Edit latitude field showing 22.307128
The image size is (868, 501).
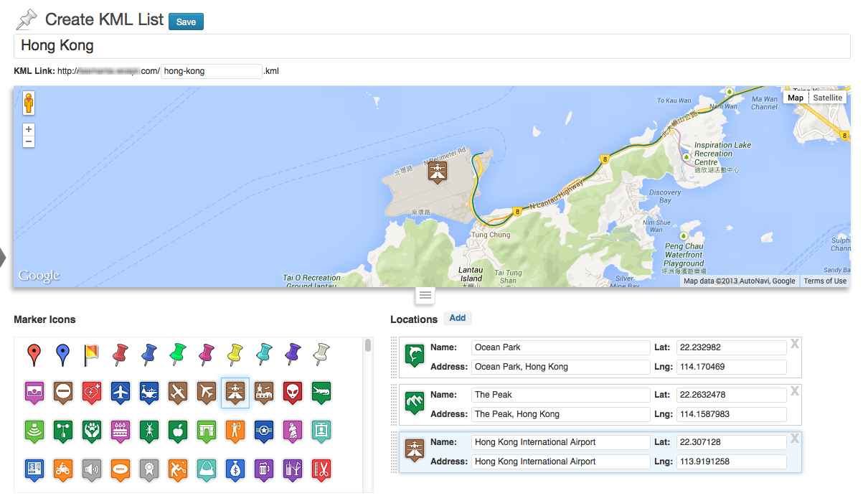tap(731, 442)
